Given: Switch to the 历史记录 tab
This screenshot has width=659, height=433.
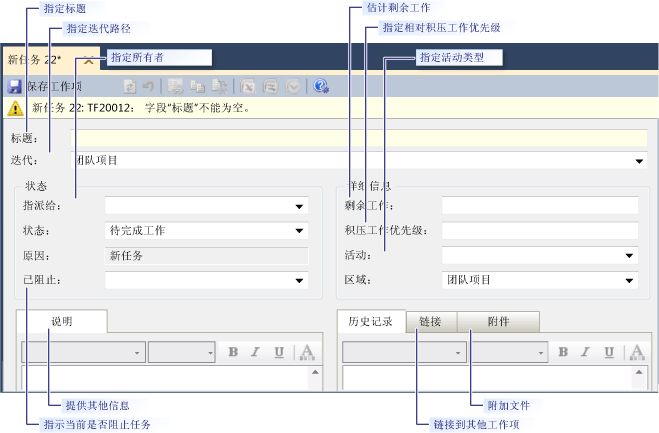Looking at the screenshot, I should [x=371, y=322].
